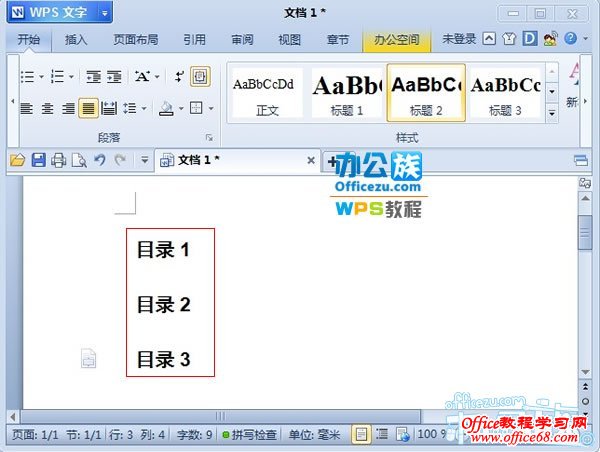This screenshot has width=600, height=452.
Task: Apply distributed alignment
Action: click(109, 108)
